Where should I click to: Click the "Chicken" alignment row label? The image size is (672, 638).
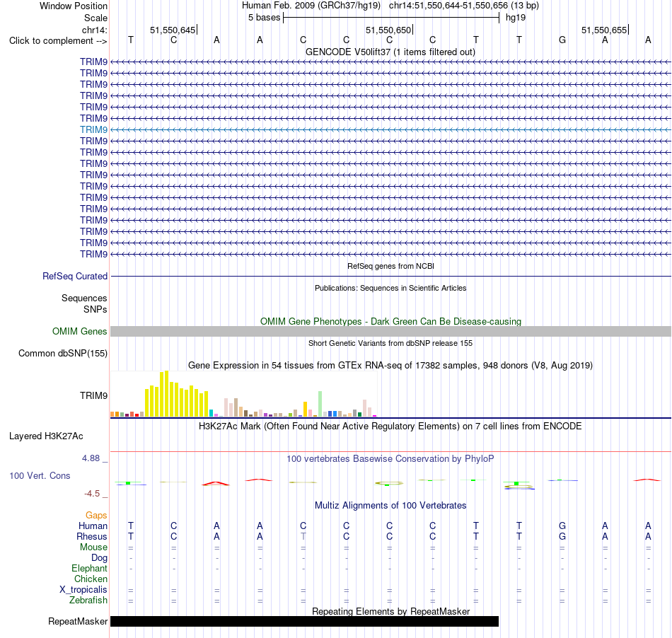click(91, 579)
